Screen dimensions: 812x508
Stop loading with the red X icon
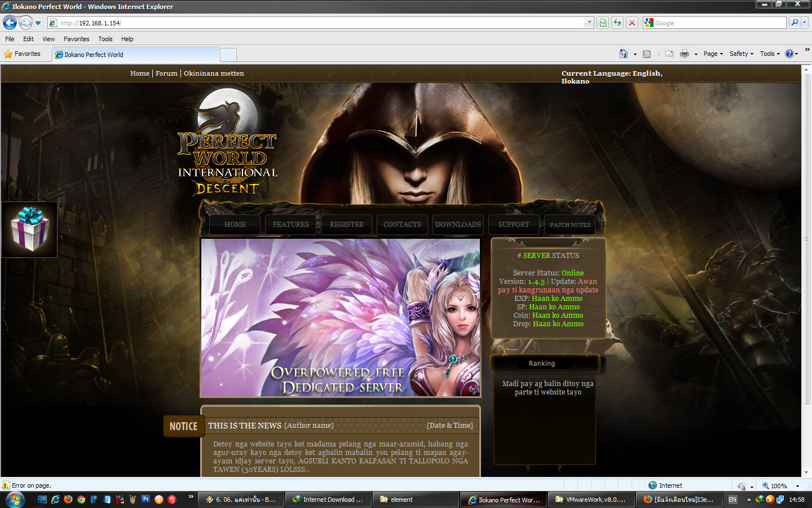(x=632, y=23)
